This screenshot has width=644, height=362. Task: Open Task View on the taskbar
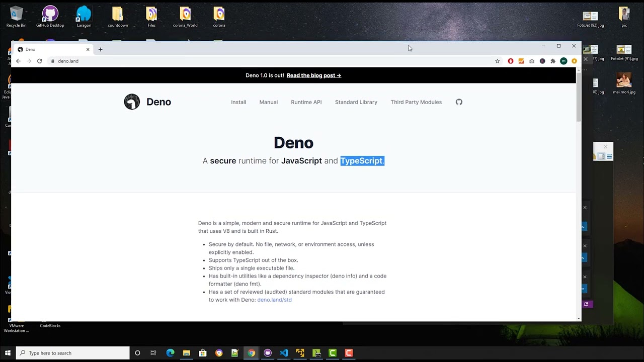pyautogui.click(x=153, y=353)
